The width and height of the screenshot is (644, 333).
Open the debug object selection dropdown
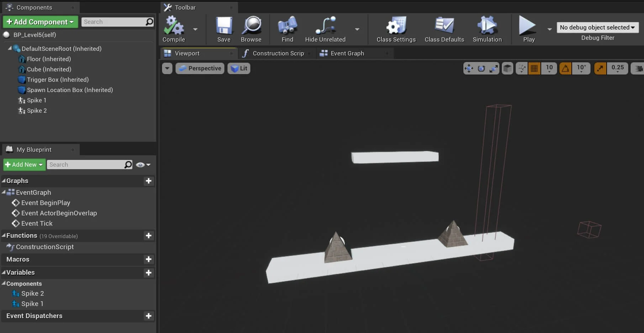tap(597, 27)
